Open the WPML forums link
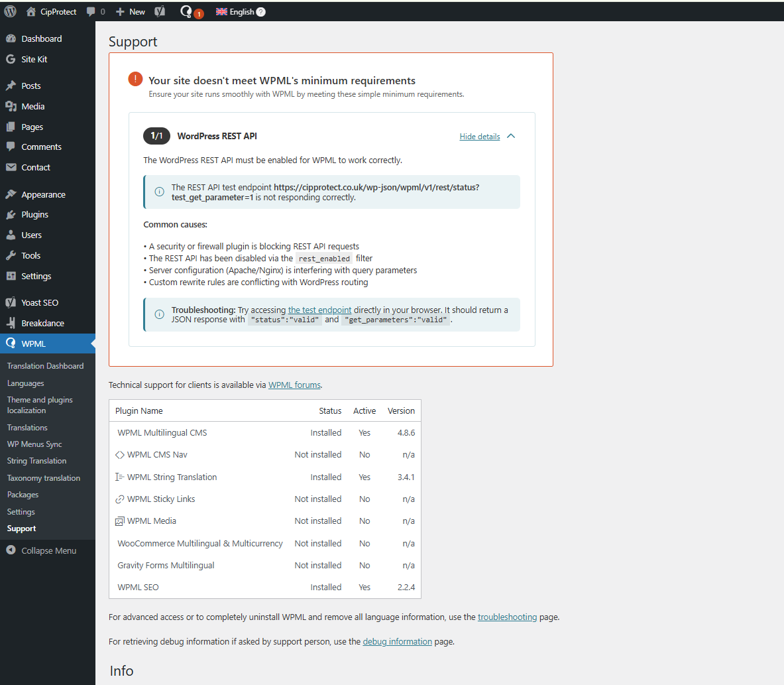Viewport: 784px width, 685px height. click(294, 385)
